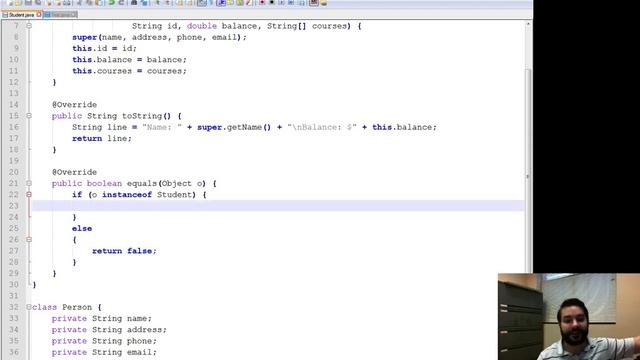This screenshot has height=360, width=640.
Task: Collapse the toString method fold at line 15
Action: [x=29, y=116]
